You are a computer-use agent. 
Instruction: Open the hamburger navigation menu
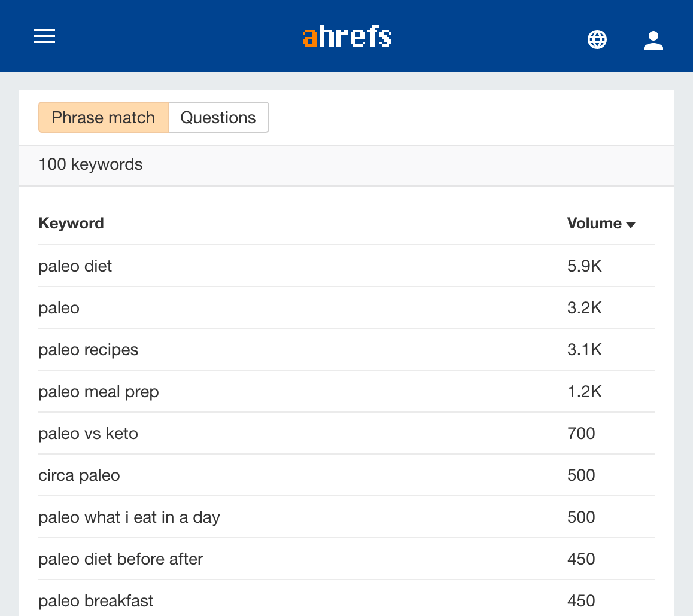(x=44, y=36)
